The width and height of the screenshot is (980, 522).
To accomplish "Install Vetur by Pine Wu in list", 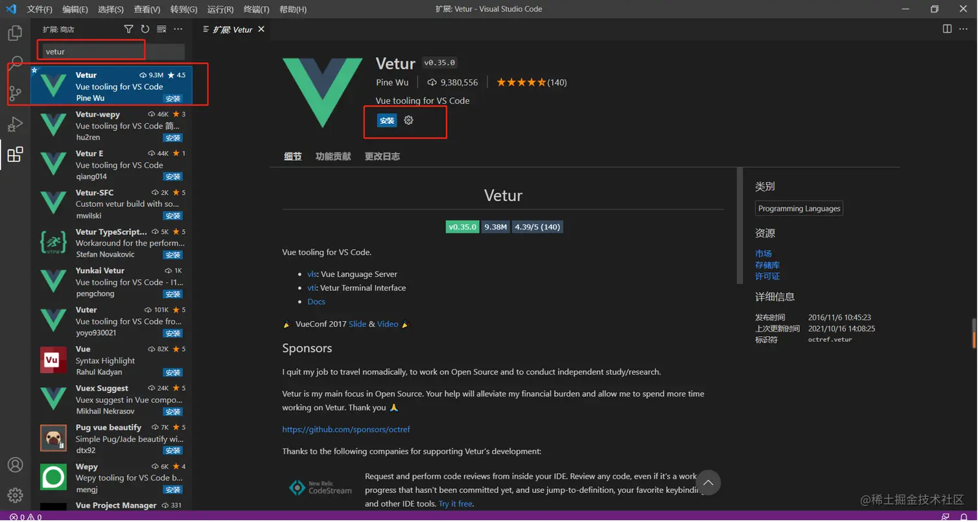I will tap(173, 99).
